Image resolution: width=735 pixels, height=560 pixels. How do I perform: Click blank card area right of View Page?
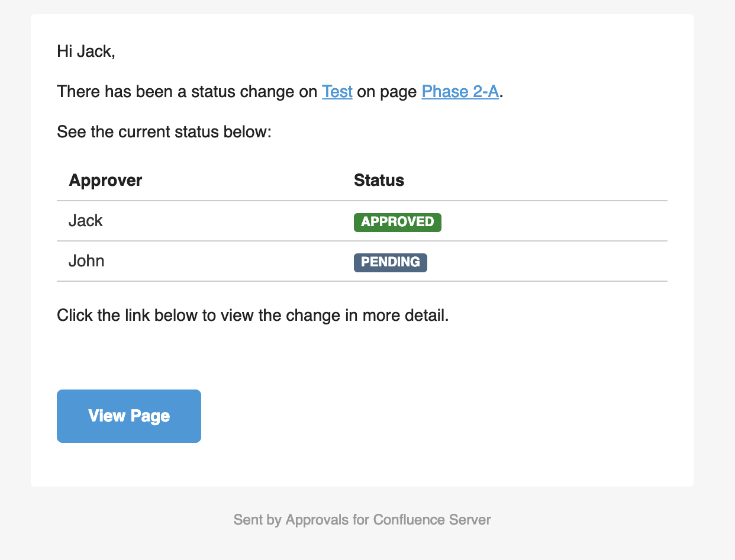point(444,416)
